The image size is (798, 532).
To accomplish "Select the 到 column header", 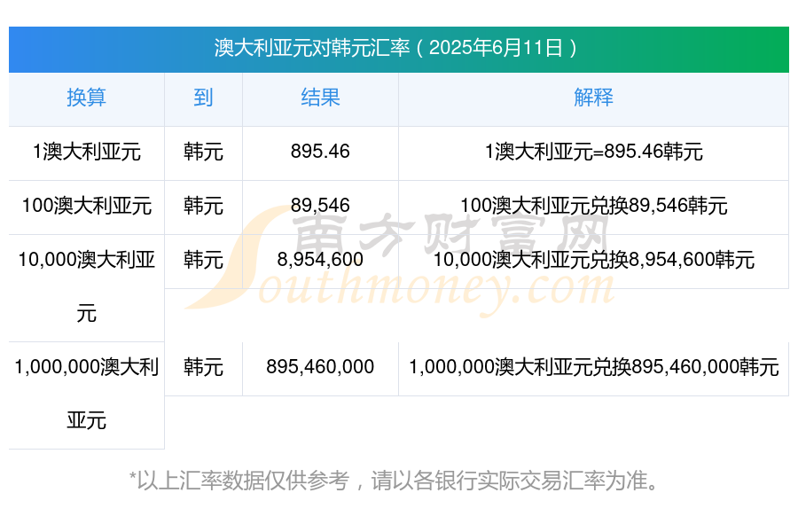I will point(203,98).
